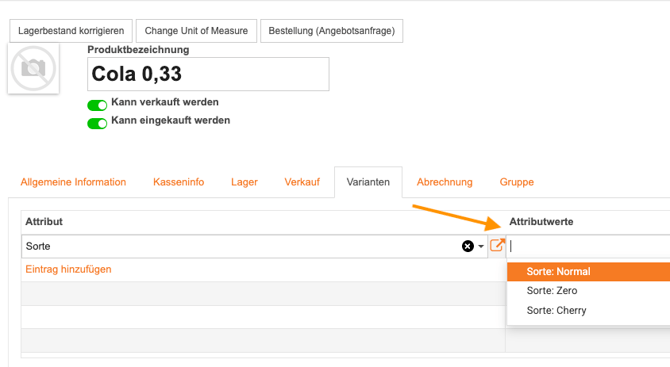Open the Verkauf tab
This screenshot has height=367, width=670.
coord(302,182)
